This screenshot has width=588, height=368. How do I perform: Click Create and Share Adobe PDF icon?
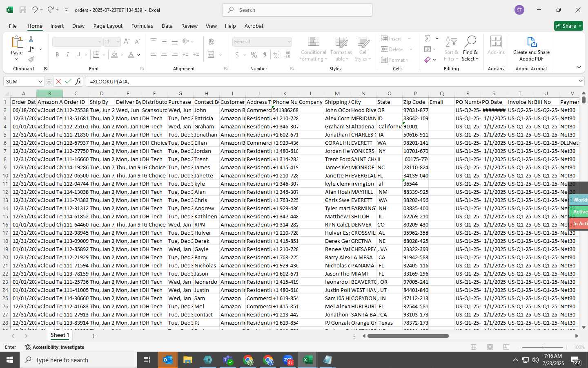531,42
